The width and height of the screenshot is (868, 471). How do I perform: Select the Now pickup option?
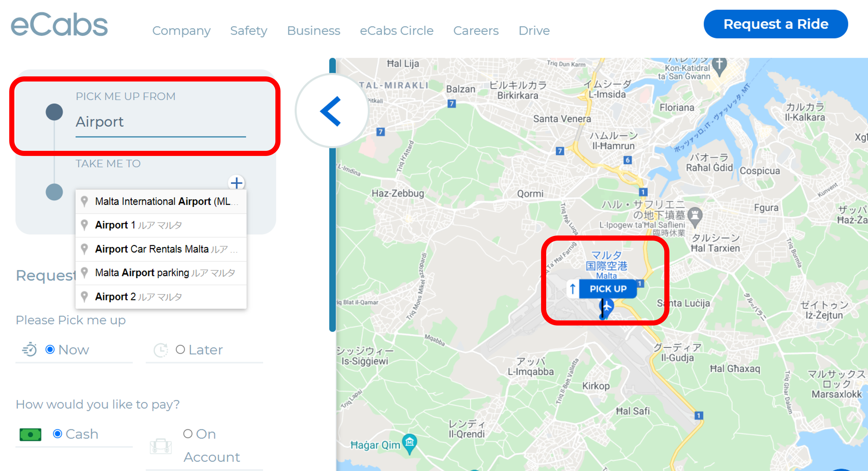point(50,350)
